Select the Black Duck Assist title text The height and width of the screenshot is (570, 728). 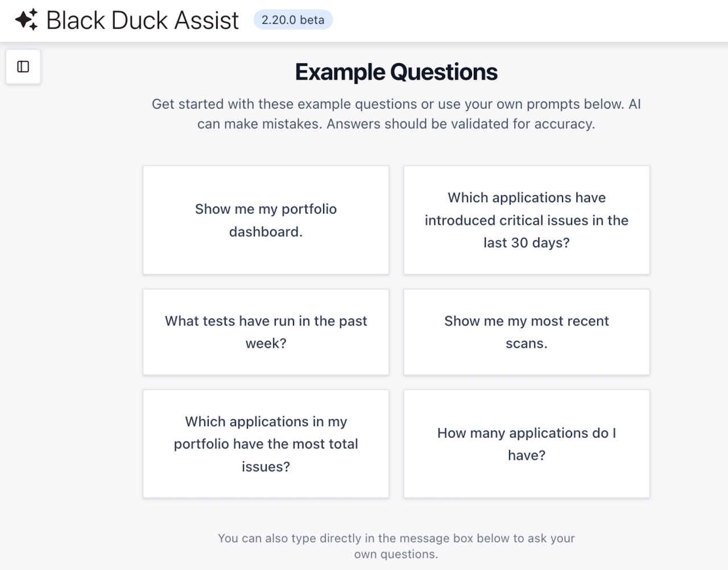[143, 19]
